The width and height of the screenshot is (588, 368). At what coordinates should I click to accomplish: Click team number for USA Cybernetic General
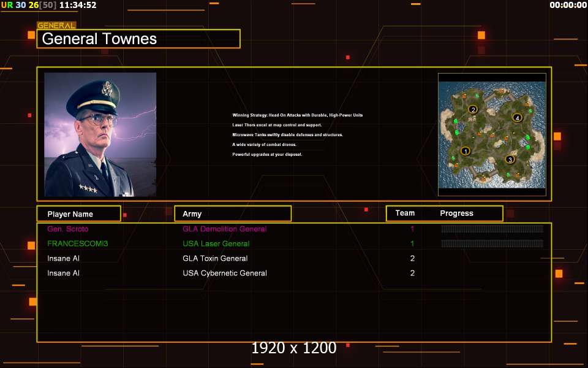412,273
